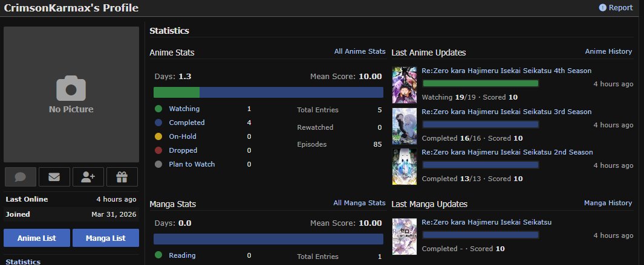Open Re:Zero 2nd Season title link
The width and height of the screenshot is (644, 265).
[x=507, y=152]
